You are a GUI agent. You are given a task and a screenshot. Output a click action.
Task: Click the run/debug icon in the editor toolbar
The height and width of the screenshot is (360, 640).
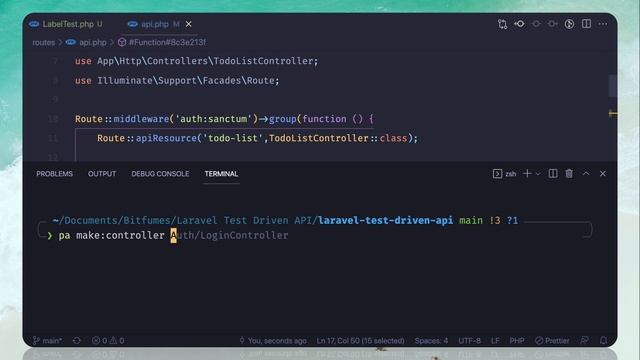point(569,24)
